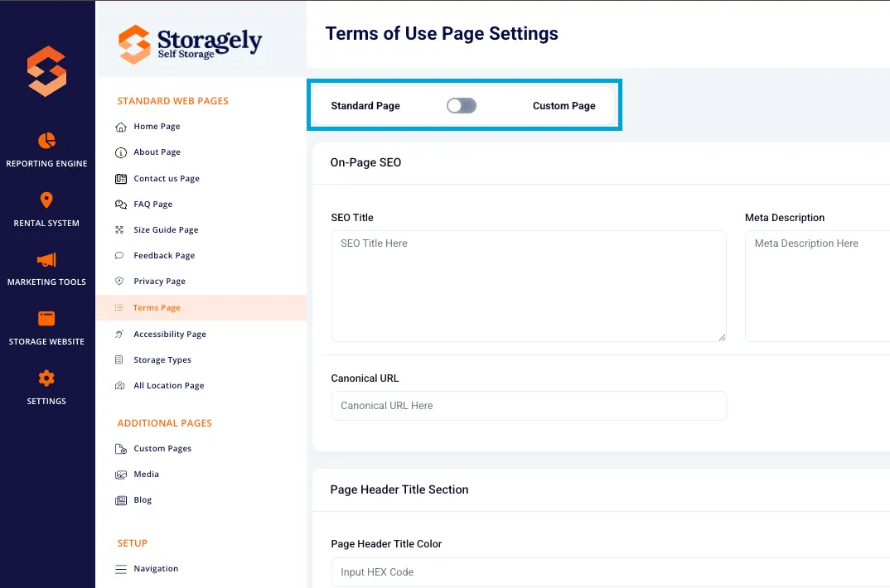Go to the Privacy Page menu item
This screenshot has height=588, width=890.
[x=159, y=282]
